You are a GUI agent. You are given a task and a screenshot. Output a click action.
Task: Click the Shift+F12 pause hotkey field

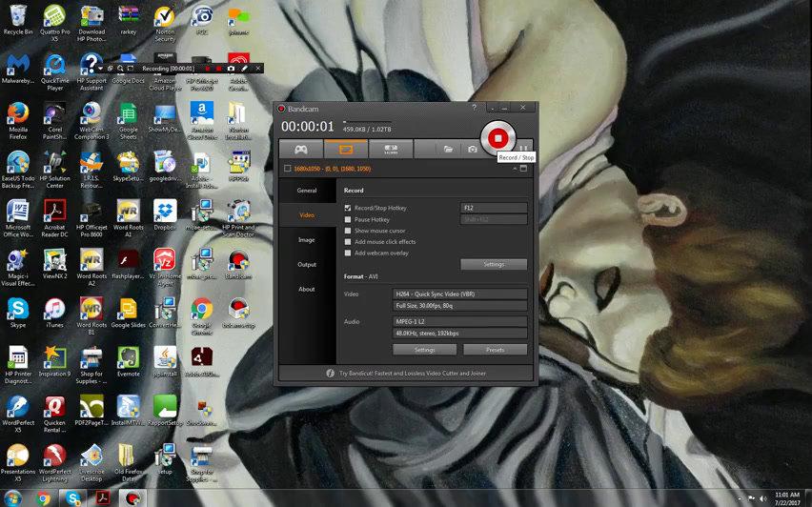(494, 219)
